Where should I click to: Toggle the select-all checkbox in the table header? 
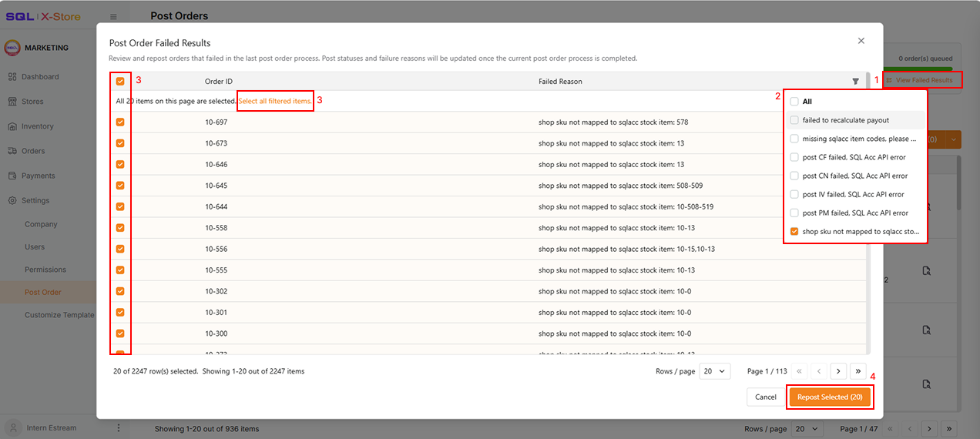click(x=120, y=81)
